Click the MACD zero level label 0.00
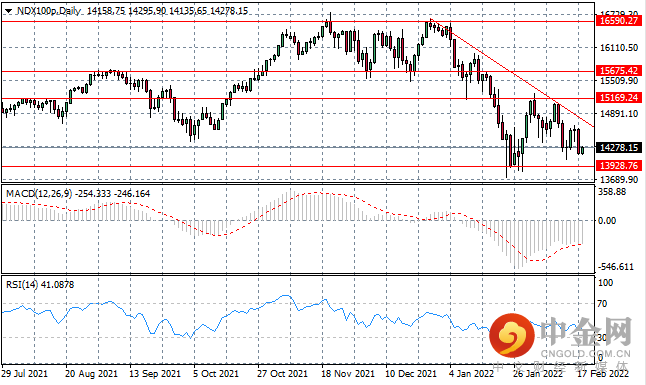Image resolution: width=646 pixels, height=385 pixels. (x=607, y=221)
